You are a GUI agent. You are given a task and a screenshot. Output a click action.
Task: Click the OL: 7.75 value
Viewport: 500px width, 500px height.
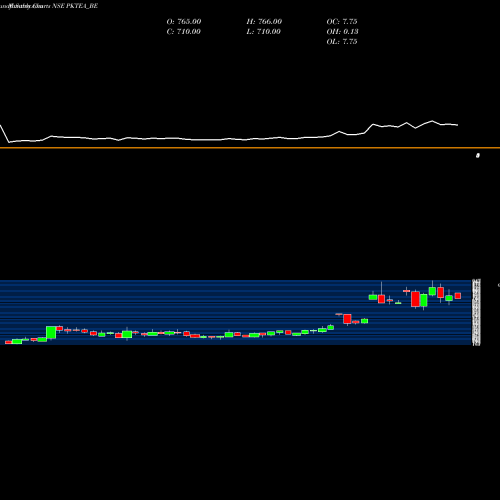coord(342,42)
